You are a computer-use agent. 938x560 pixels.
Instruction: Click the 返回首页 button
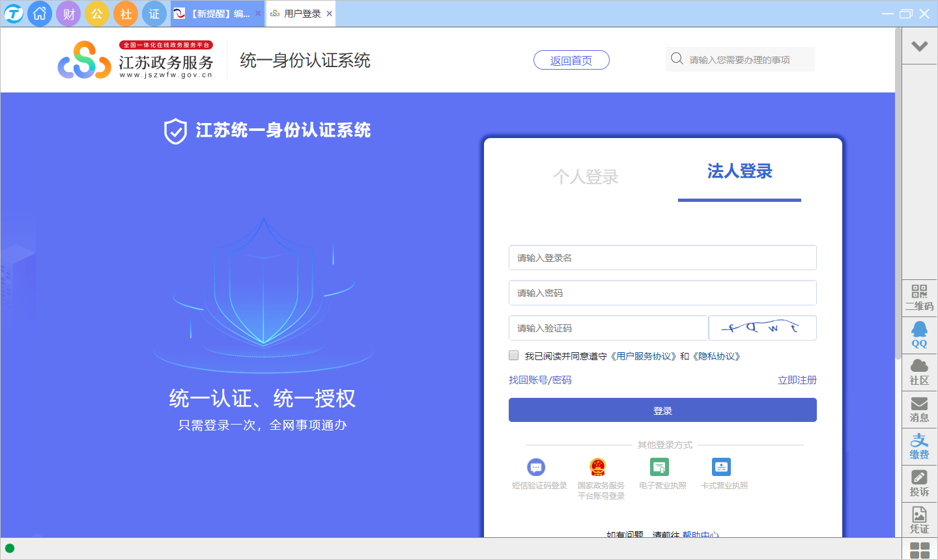point(571,61)
